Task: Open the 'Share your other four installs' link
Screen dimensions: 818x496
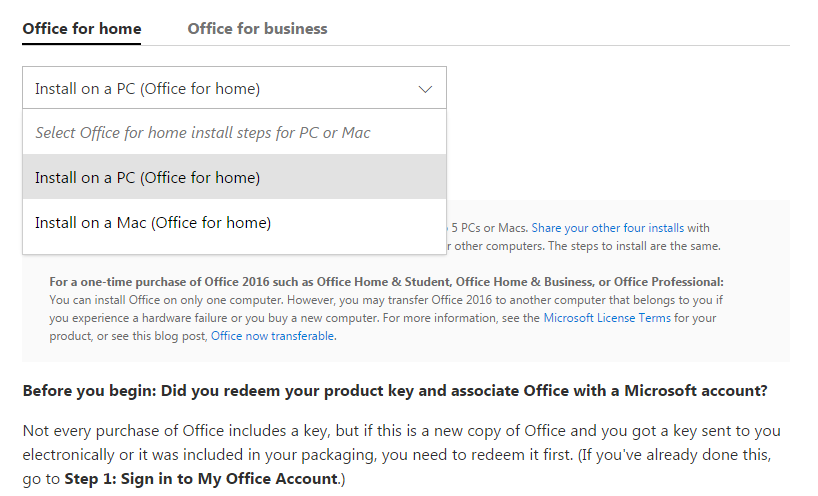Action: click(x=608, y=228)
